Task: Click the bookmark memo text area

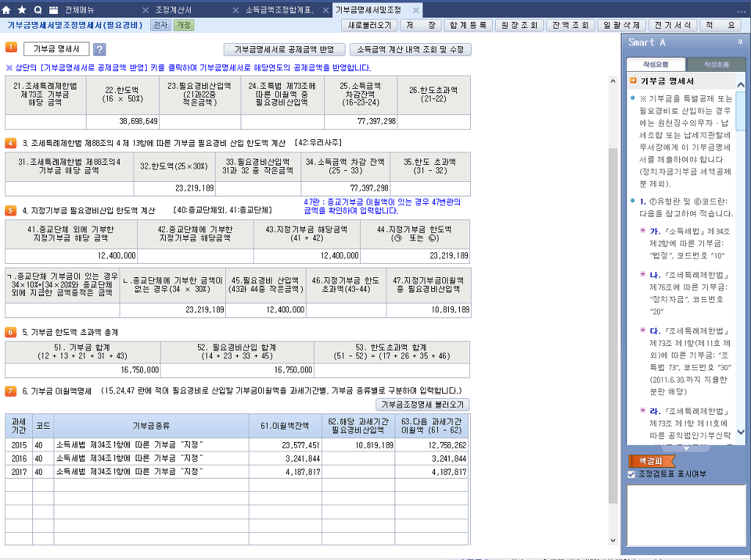Action: click(x=685, y=513)
